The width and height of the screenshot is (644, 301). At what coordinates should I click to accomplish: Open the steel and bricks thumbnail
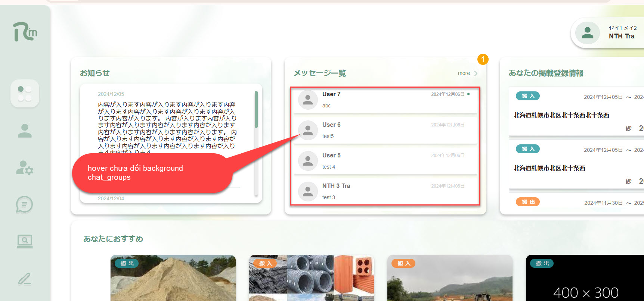[x=312, y=278]
